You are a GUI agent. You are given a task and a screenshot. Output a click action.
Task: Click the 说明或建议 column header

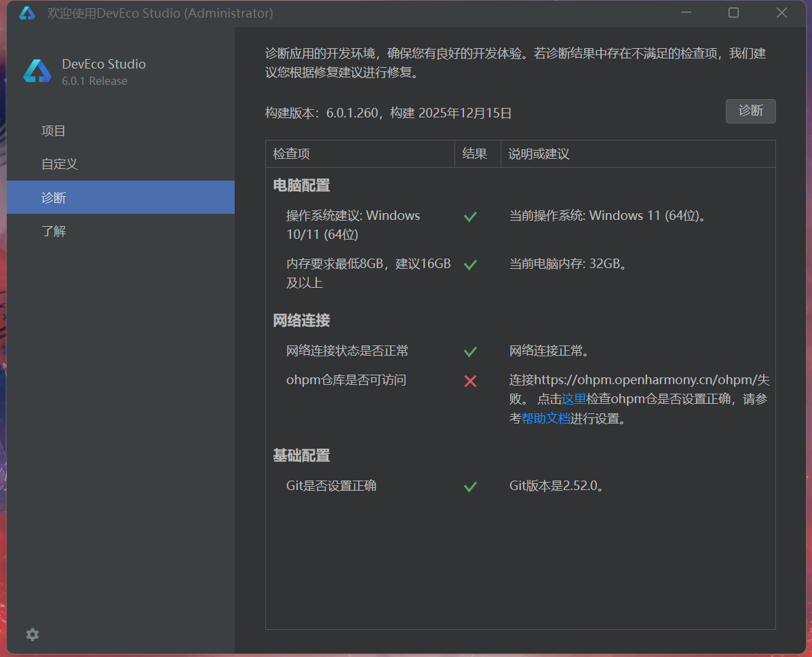pos(638,154)
